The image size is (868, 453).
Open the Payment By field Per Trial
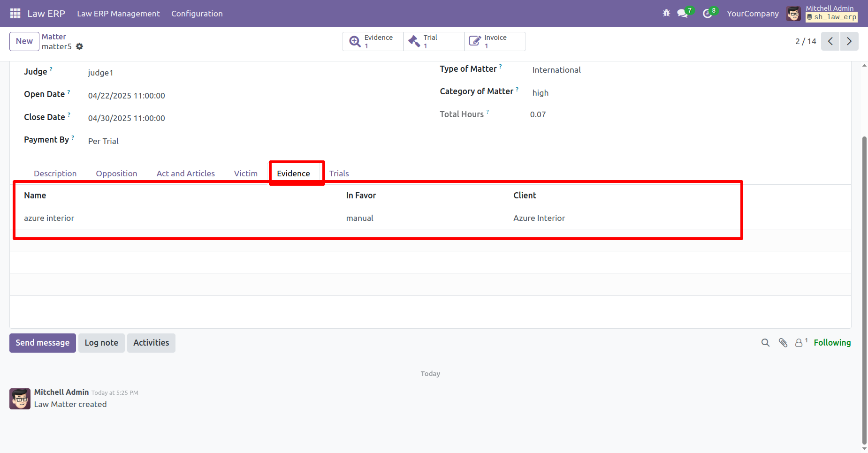103,141
